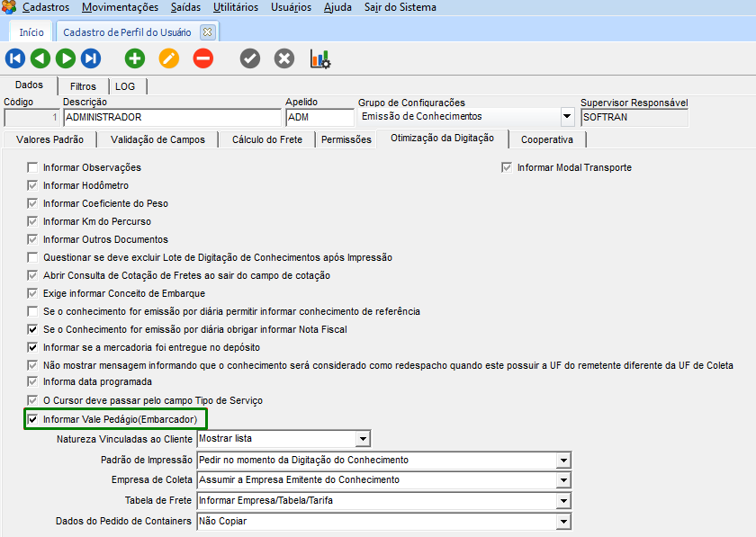
Task: Toggle Não mostrar mensagem de redespacho checkbox
Action: coord(32,365)
